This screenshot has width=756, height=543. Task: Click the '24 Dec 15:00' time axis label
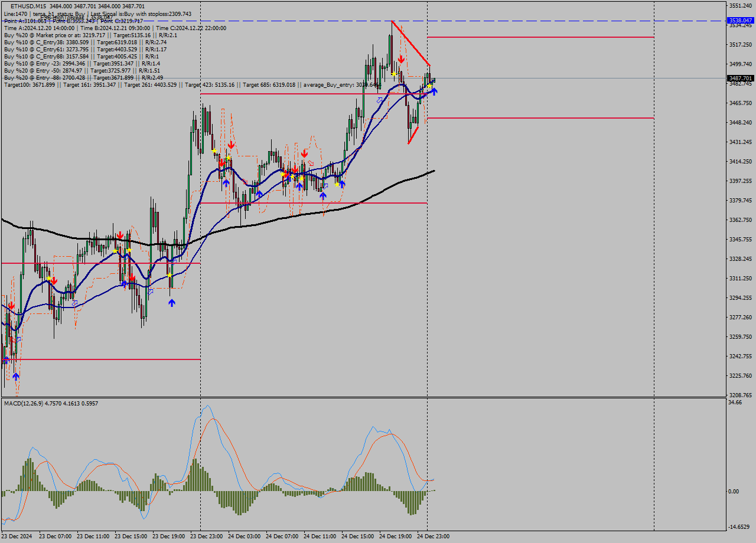(x=357, y=537)
